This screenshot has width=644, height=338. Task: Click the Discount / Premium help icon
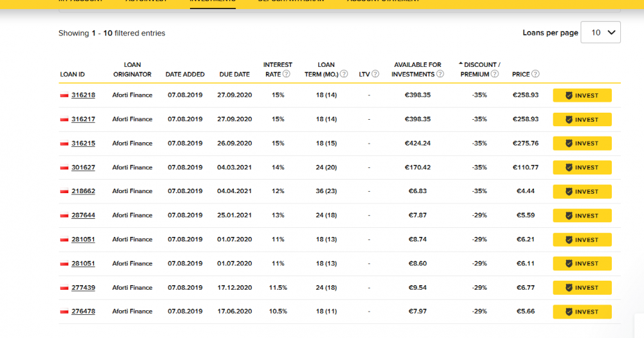pyautogui.click(x=495, y=74)
